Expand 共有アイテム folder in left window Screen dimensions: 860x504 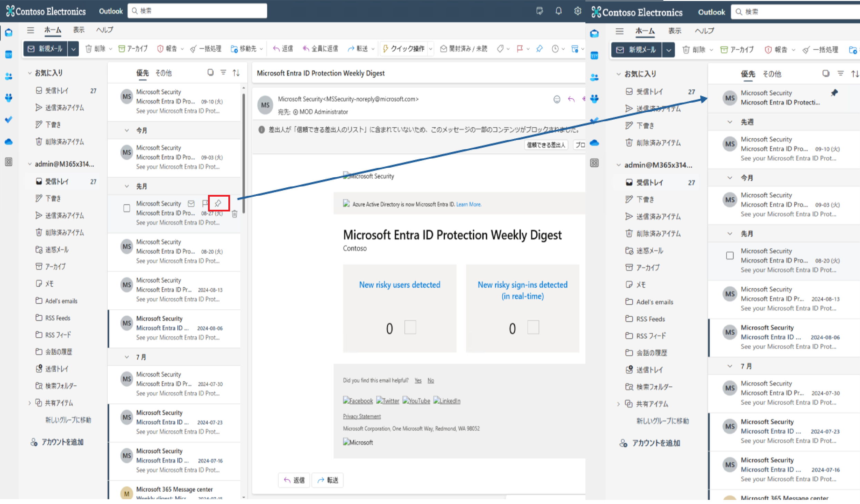coord(30,403)
